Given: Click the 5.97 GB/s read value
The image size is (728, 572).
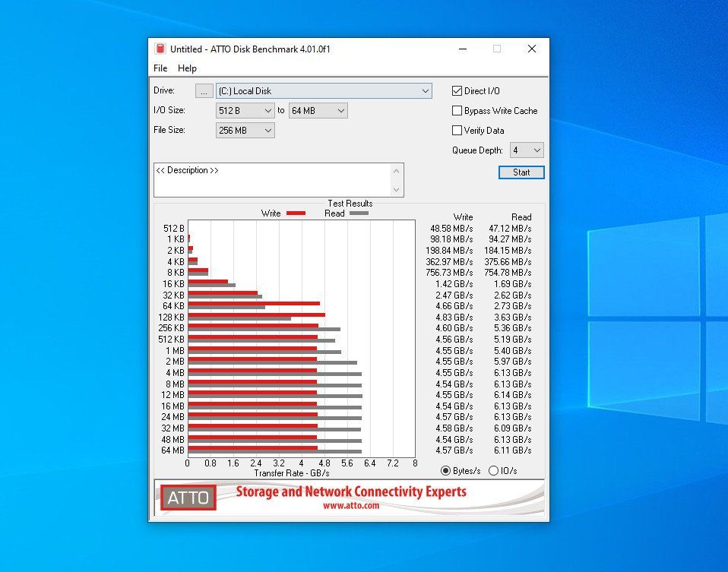Looking at the screenshot, I should pos(513,362).
